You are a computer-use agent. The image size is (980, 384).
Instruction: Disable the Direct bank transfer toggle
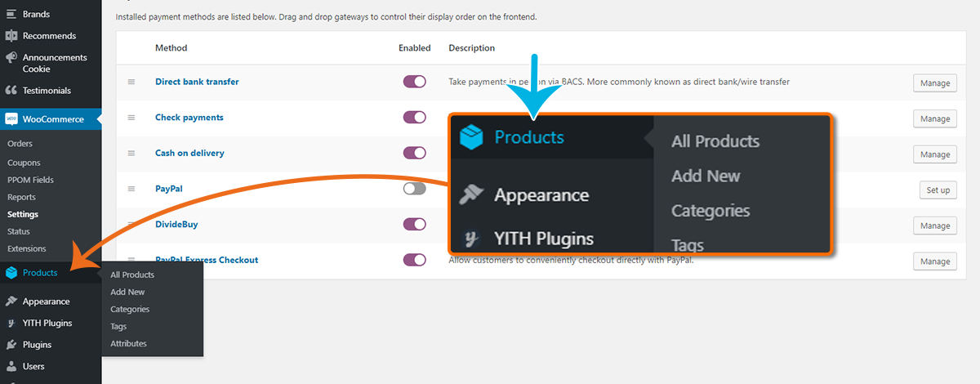coord(415,82)
